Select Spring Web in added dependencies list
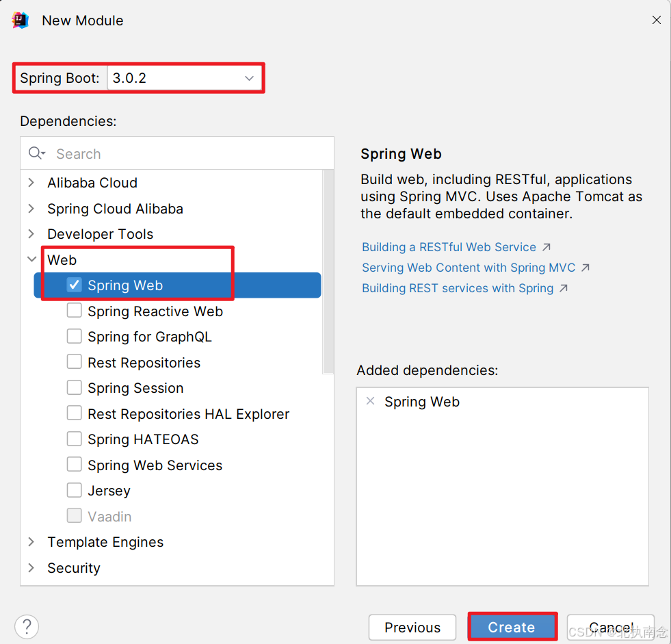This screenshot has height=644, width=671. (422, 402)
